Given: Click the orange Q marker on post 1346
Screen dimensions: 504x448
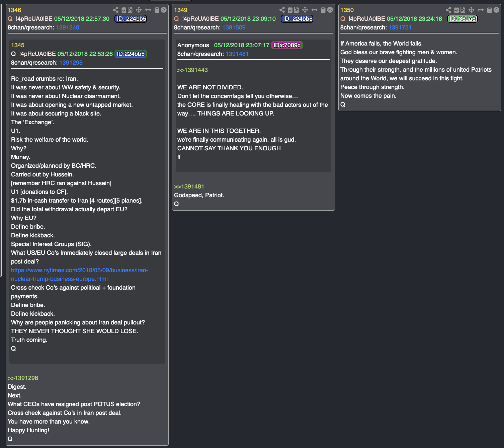Looking at the screenshot, I should click(x=10, y=19).
